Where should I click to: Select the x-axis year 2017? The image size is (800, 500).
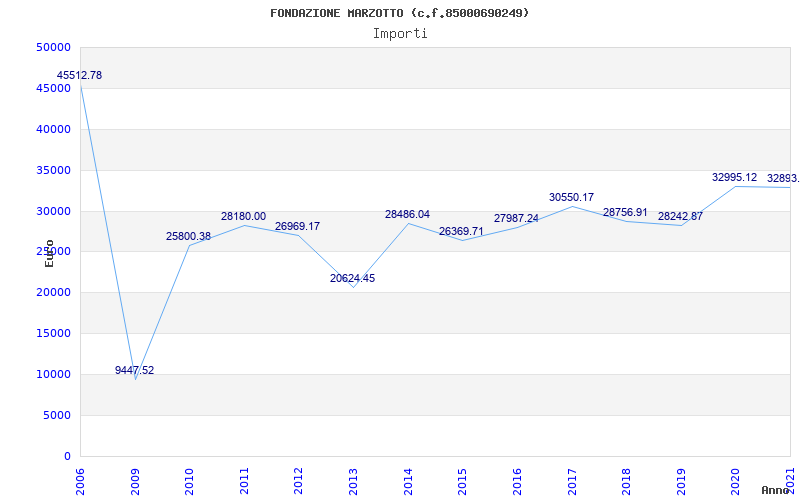pos(571,481)
